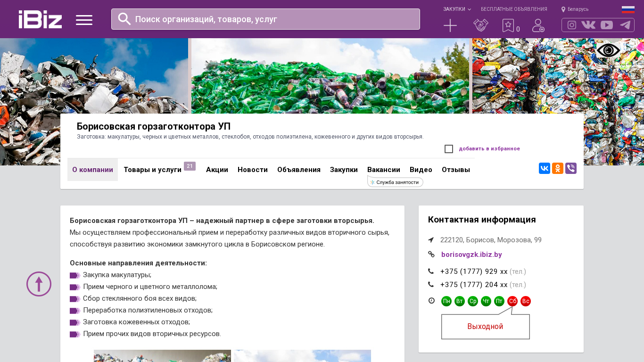Open the borisovgzk.ibiz.by link
The height and width of the screenshot is (362, 644).
471,255
